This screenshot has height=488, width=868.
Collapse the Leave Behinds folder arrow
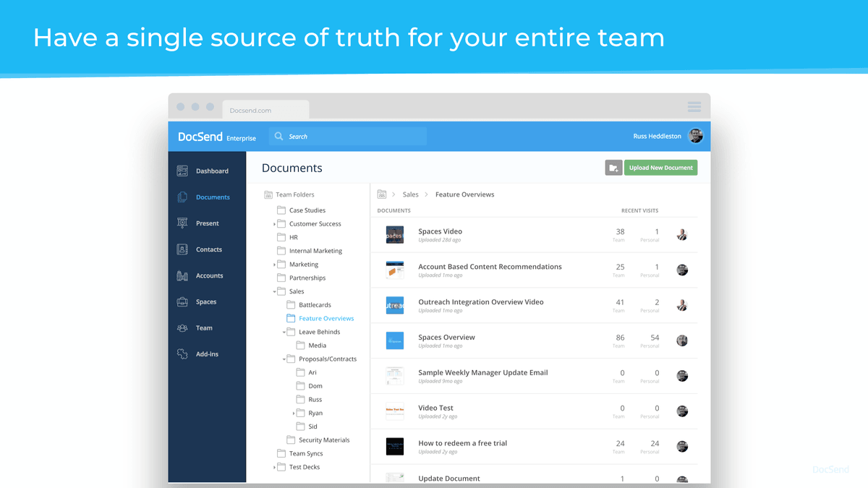tap(284, 332)
